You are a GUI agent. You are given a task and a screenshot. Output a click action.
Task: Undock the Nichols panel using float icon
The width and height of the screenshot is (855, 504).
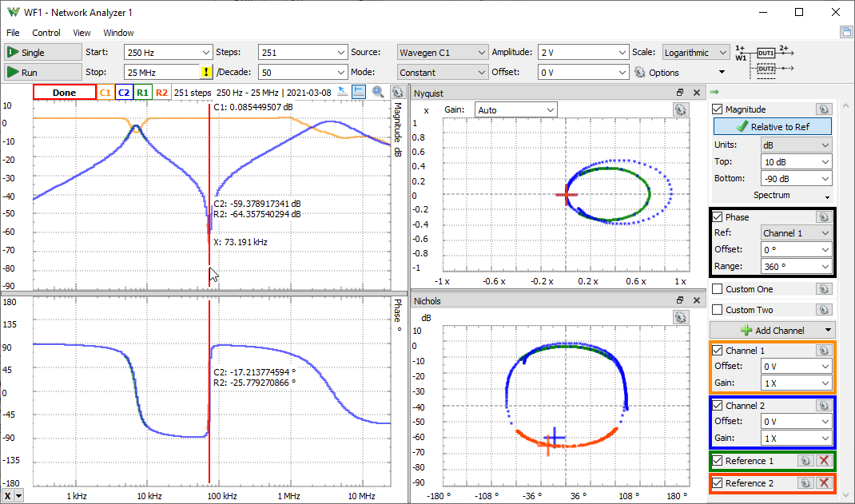tap(681, 301)
